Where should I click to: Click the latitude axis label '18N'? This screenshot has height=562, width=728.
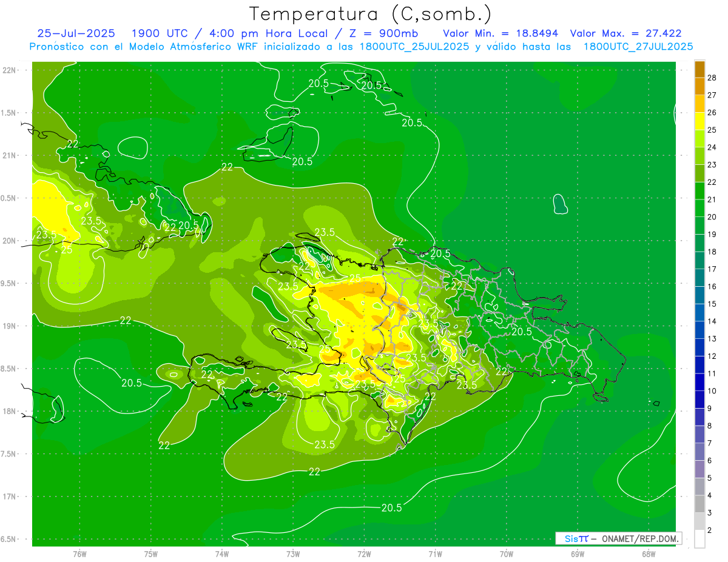(x=10, y=412)
